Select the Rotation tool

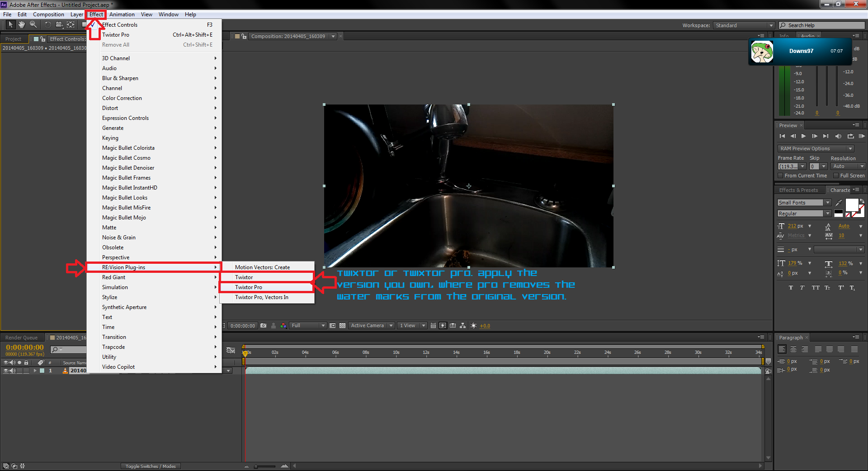tap(48, 24)
